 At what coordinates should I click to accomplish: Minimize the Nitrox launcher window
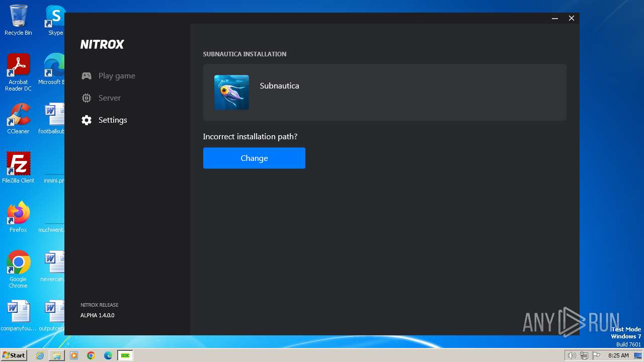555,18
